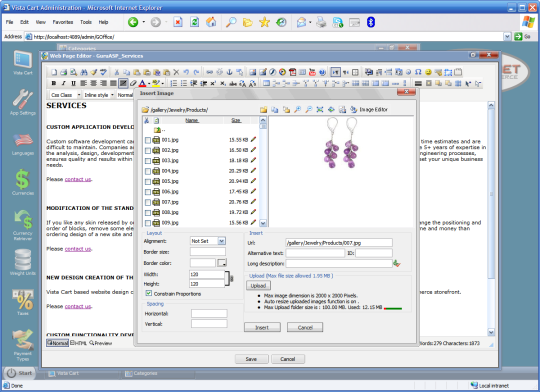Check the box next to 004.jpg
The image size is (540, 392).
coord(148,171)
